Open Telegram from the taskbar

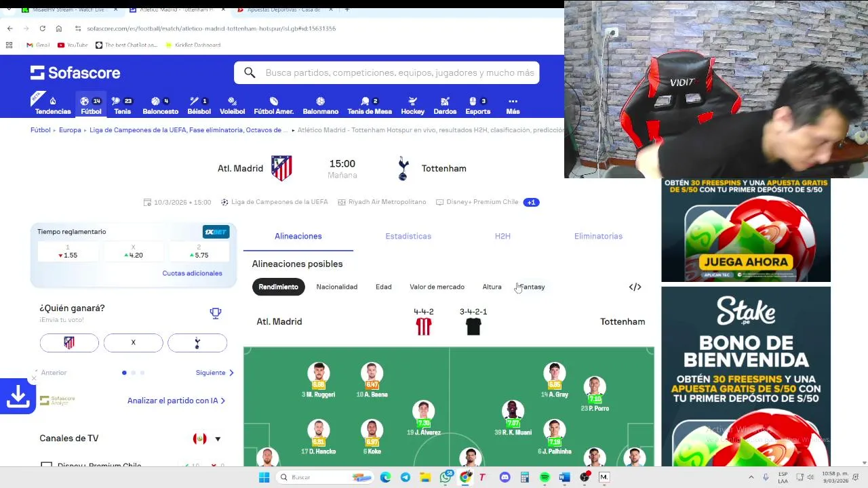pyautogui.click(x=406, y=477)
